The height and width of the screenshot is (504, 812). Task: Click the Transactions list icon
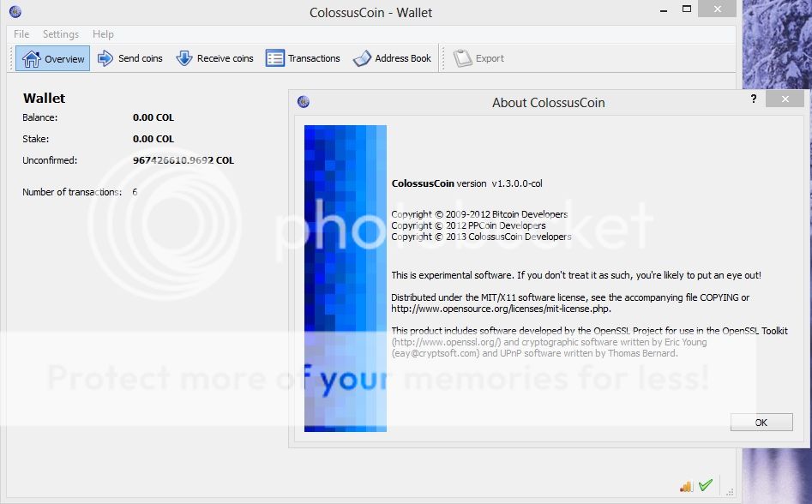[x=275, y=58]
